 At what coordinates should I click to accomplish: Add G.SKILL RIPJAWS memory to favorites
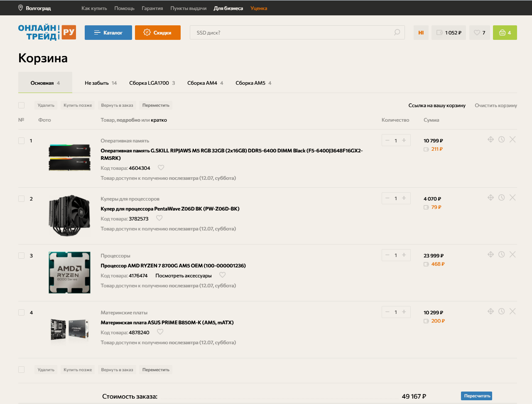(161, 168)
